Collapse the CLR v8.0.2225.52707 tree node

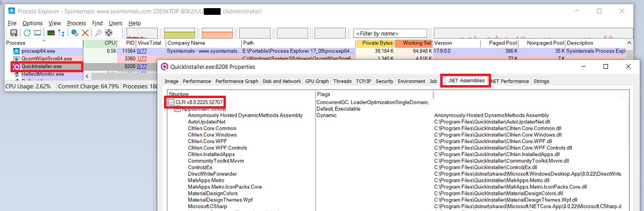click(171, 102)
